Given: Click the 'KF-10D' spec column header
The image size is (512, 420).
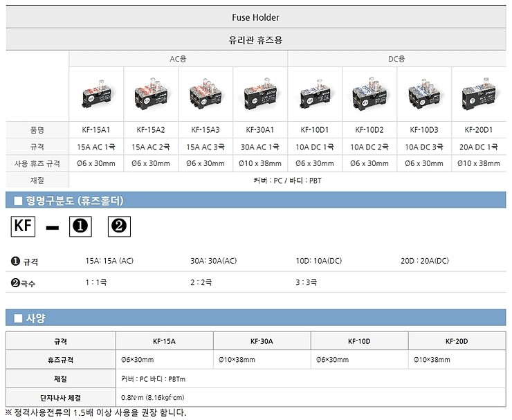Looking at the screenshot, I should click(x=359, y=341).
